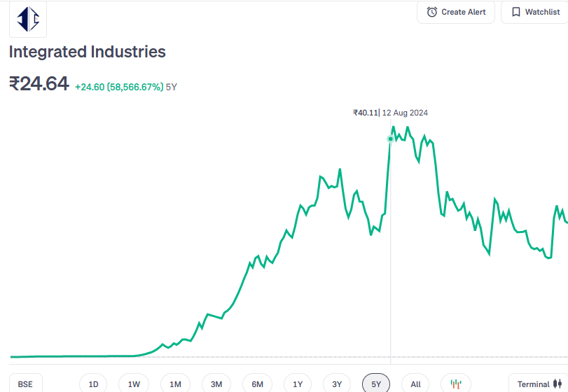The image size is (568, 392).
Task: Click the Integrated Industries heading
Action: pyautogui.click(x=88, y=52)
